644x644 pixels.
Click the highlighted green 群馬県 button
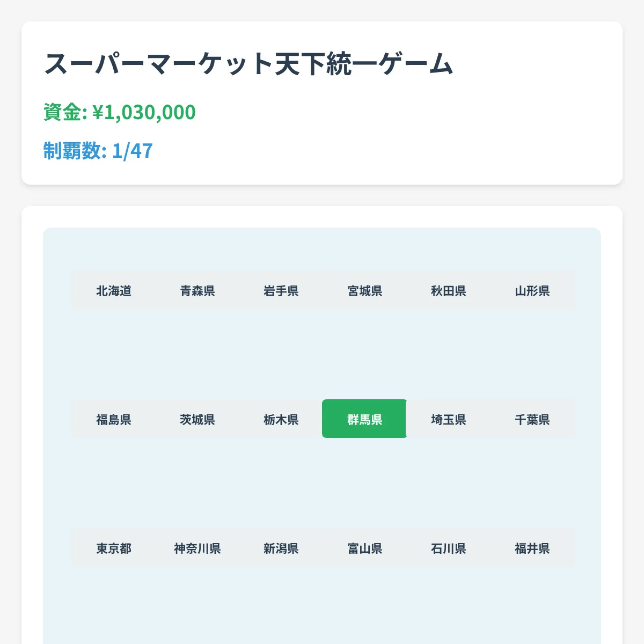(x=364, y=420)
